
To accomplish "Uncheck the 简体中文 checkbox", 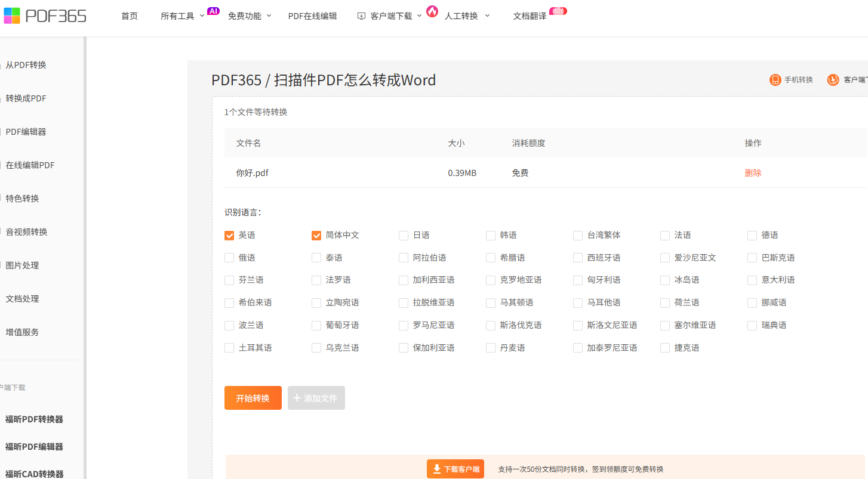I will tap(316, 236).
